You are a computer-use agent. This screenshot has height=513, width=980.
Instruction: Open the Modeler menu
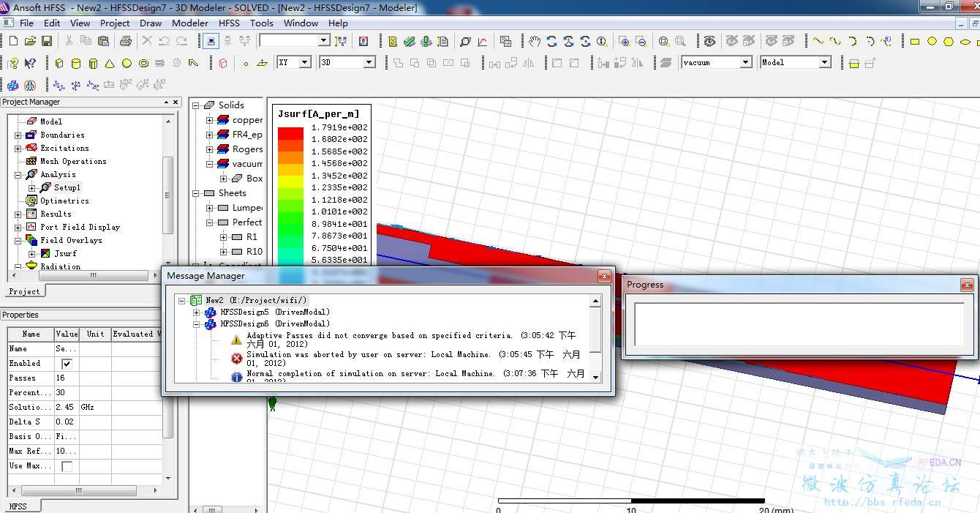click(190, 23)
